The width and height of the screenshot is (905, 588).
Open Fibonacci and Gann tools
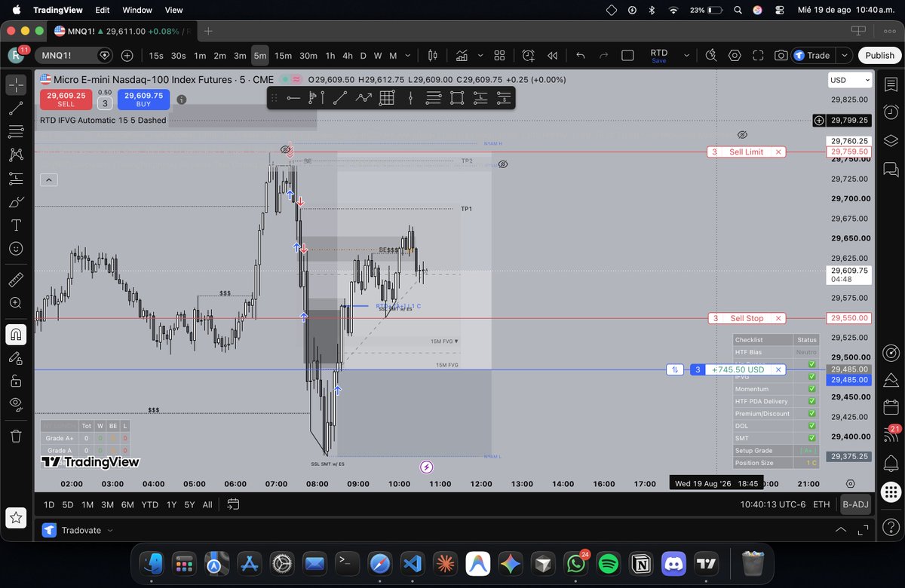pos(16,132)
